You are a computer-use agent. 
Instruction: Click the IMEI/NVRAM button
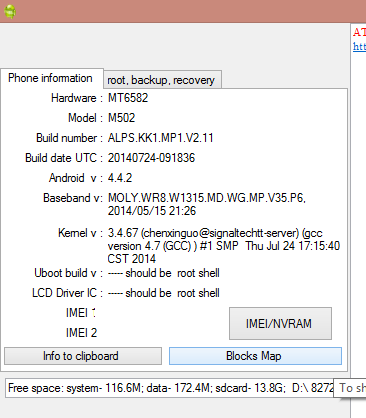click(x=280, y=323)
